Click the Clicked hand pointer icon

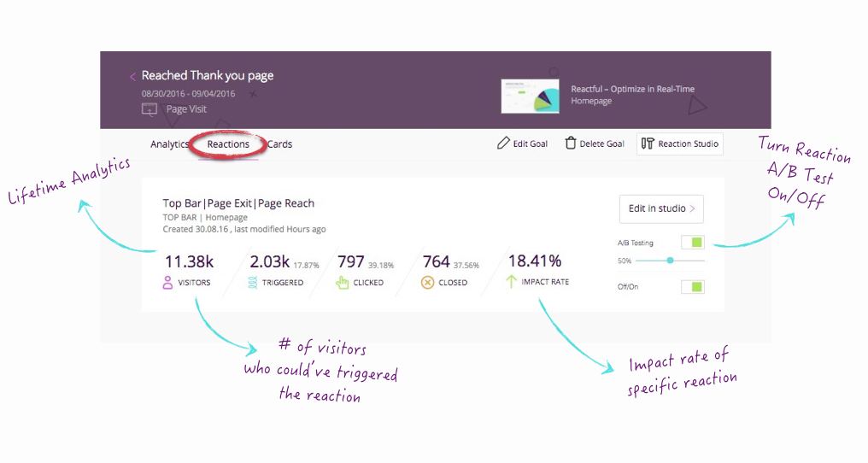click(343, 283)
